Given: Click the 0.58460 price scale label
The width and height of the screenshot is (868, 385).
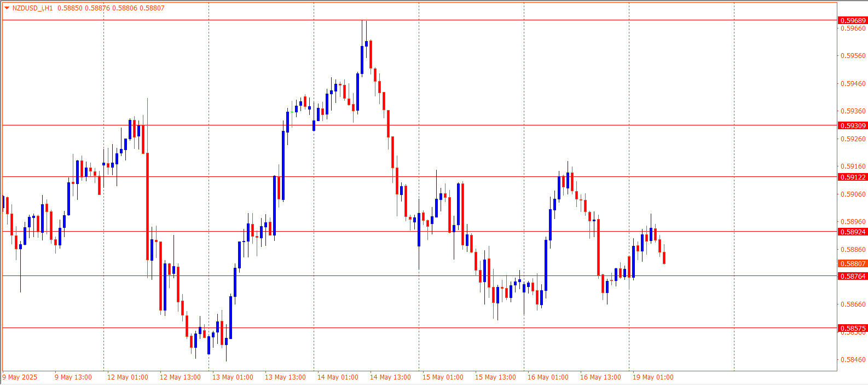Looking at the screenshot, I should tap(853, 360).
